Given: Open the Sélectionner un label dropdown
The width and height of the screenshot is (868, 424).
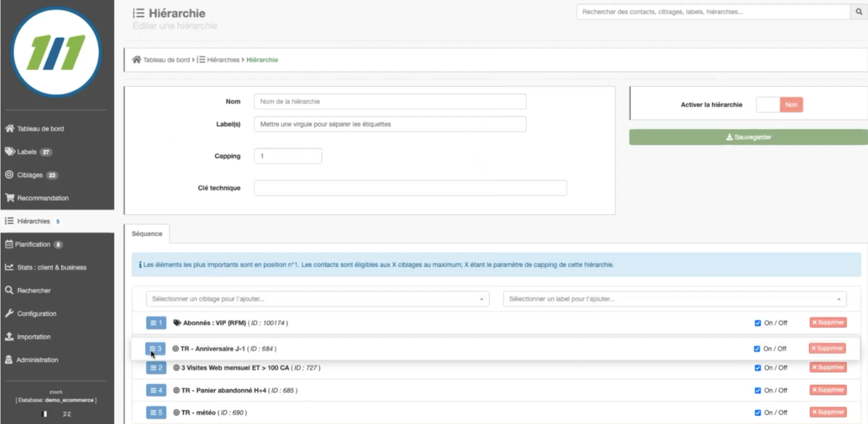Looking at the screenshot, I should 675,299.
